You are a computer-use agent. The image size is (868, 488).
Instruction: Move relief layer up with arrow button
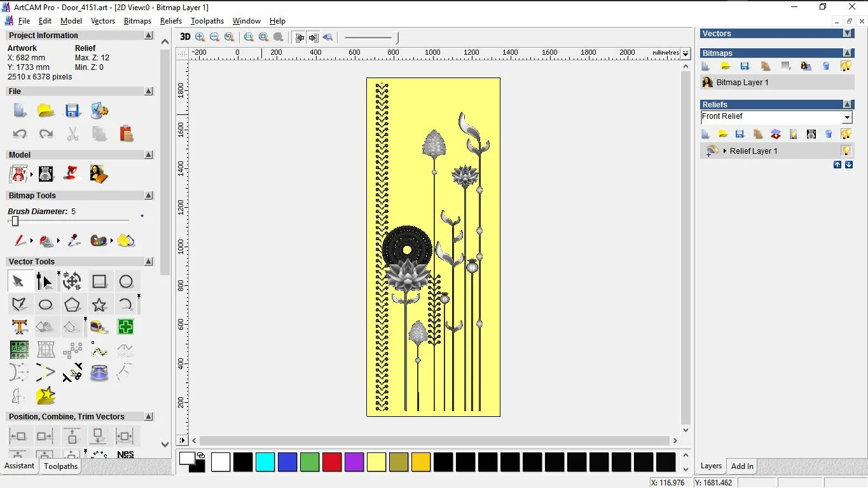pyautogui.click(x=837, y=165)
